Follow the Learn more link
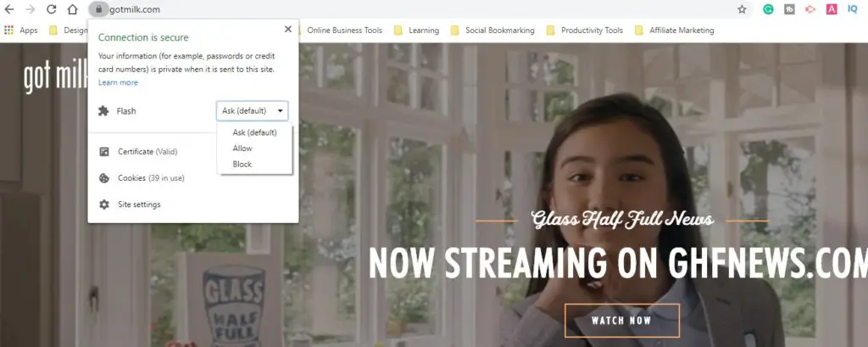 point(118,82)
